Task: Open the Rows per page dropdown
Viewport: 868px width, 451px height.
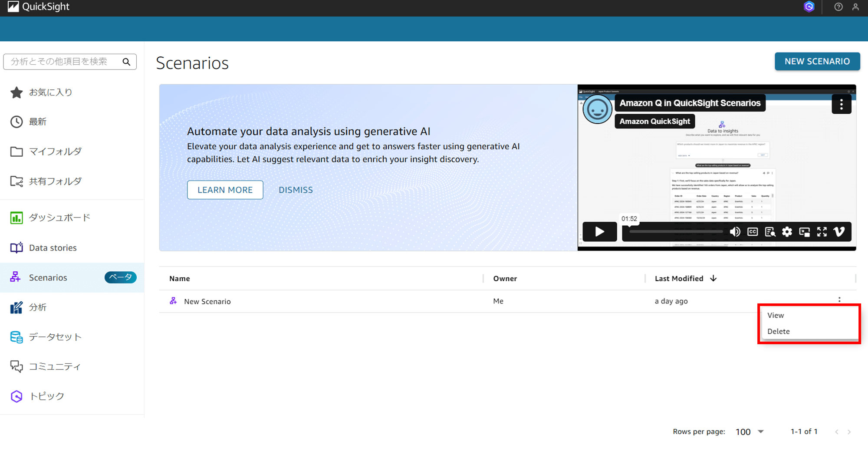Action: click(x=750, y=431)
